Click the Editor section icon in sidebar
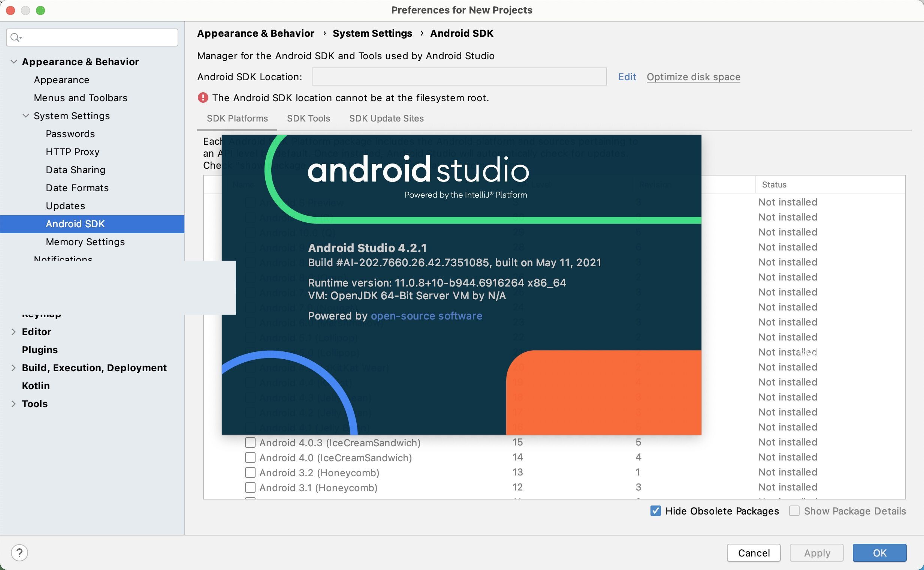Screen dimensions: 924x570 click(13, 331)
